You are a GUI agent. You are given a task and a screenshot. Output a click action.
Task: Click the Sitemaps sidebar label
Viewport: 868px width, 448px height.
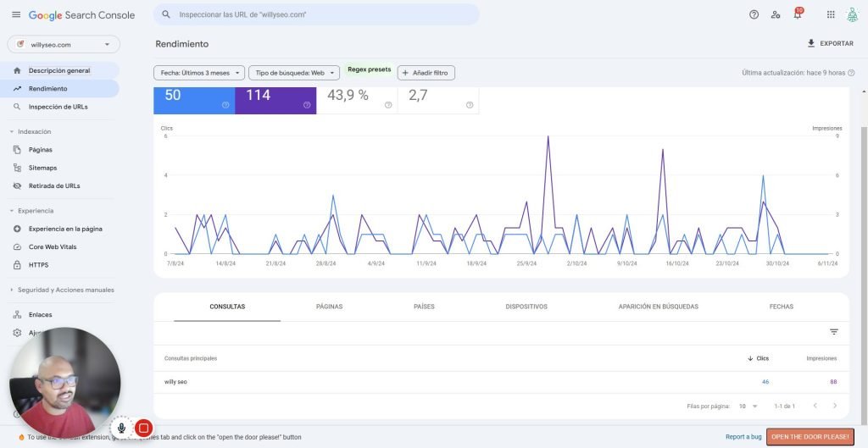tap(42, 168)
